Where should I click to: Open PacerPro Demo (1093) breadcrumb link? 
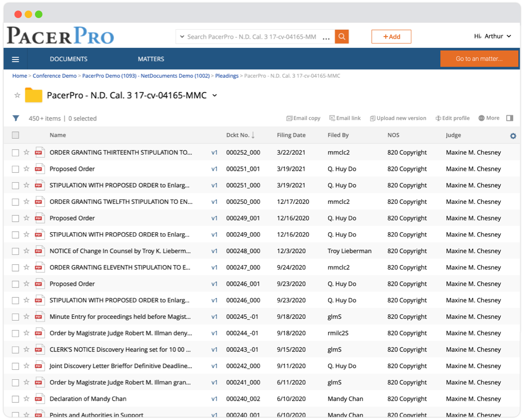(146, 76)
